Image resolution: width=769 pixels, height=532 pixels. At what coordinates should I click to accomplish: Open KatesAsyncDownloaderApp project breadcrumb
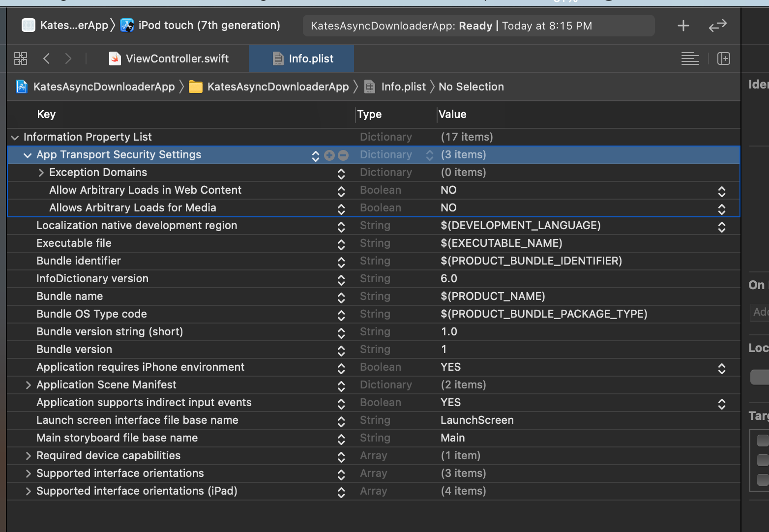click(104, 87)
